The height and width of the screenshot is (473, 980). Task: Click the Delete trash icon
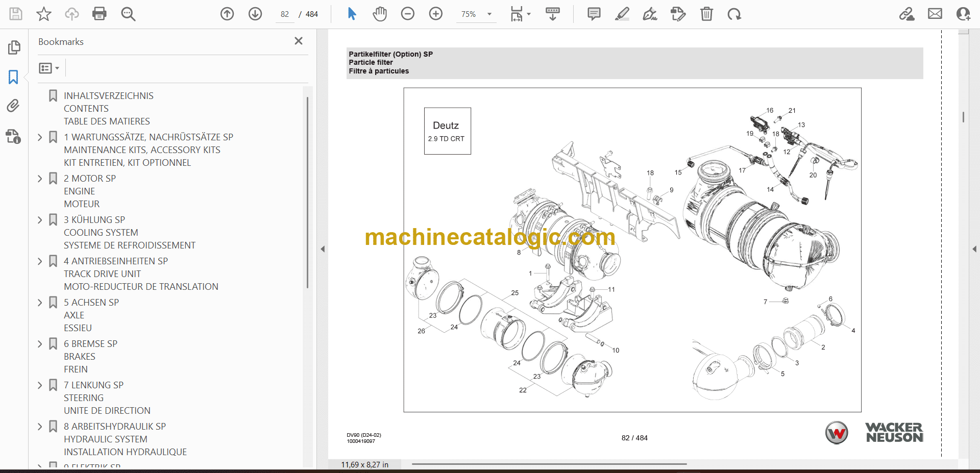coord(706,14)
